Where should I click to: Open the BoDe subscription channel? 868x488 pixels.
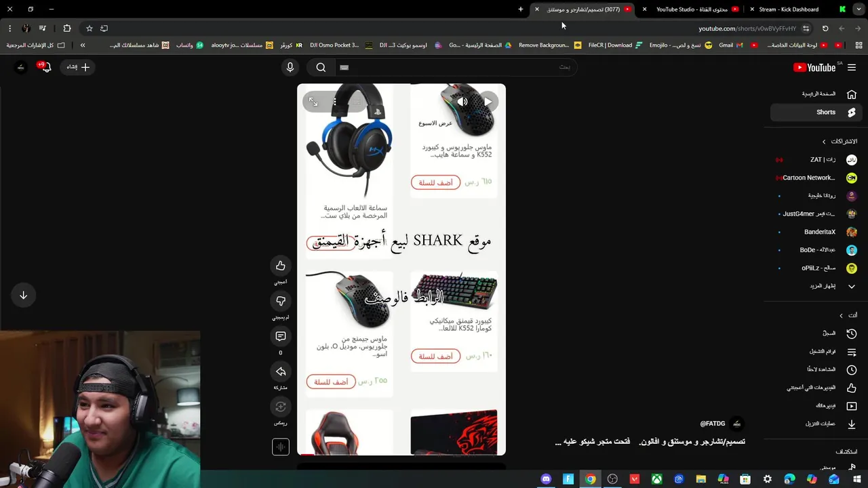click(816, 250)
